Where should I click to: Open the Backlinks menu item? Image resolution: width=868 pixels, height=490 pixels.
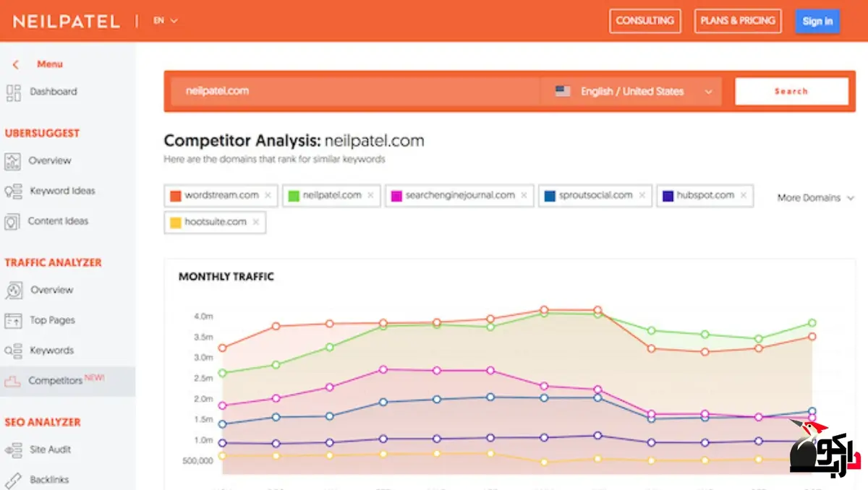(49, 479)
